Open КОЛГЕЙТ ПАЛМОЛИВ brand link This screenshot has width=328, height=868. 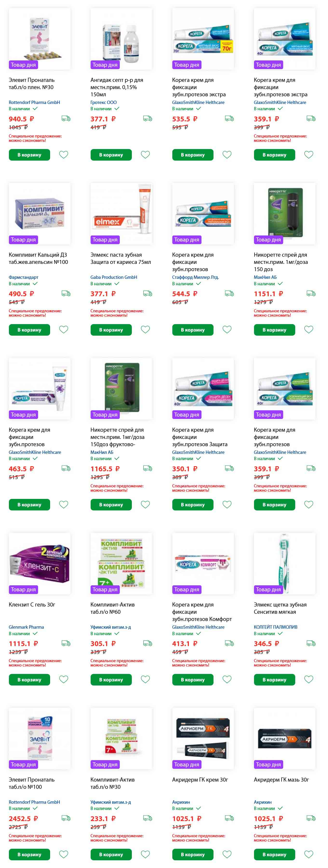275,627
